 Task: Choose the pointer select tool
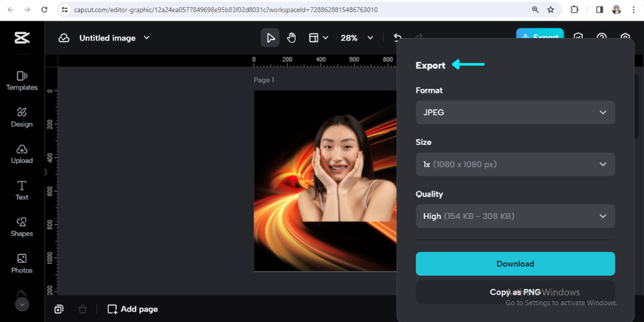(270, 38)
